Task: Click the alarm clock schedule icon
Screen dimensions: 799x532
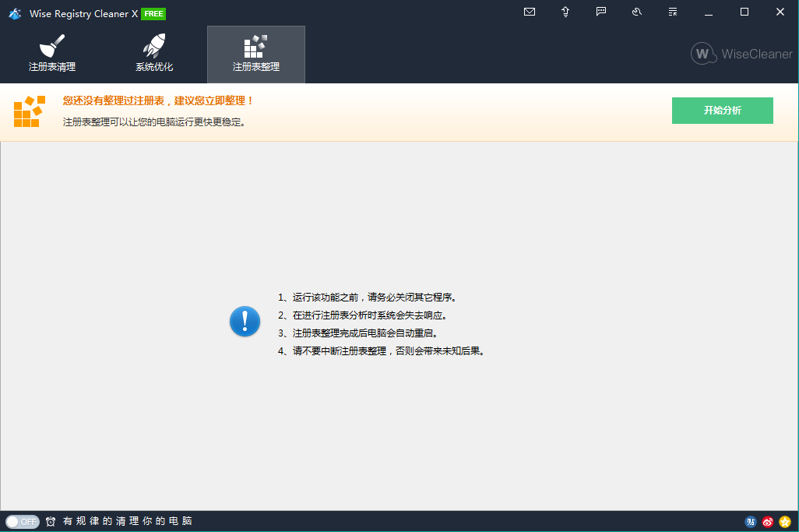Action: click(x=51, y=522)
